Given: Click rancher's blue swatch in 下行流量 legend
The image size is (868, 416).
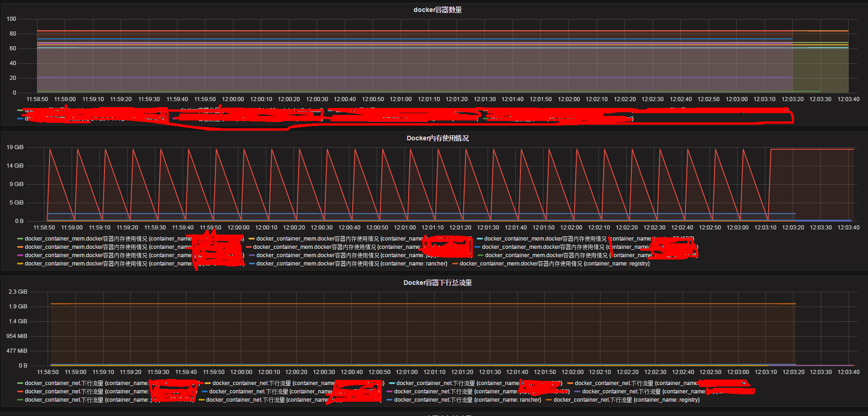Looking at the screenshot, I should point(390,400).
